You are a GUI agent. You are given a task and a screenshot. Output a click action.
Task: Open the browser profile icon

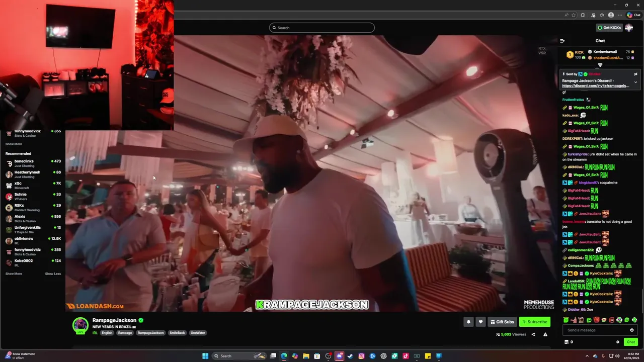coord(611,15)
